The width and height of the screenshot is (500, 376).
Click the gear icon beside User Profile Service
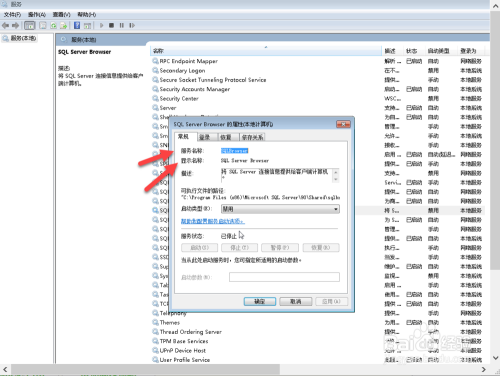pyautogui.click(x=155, y=360)
